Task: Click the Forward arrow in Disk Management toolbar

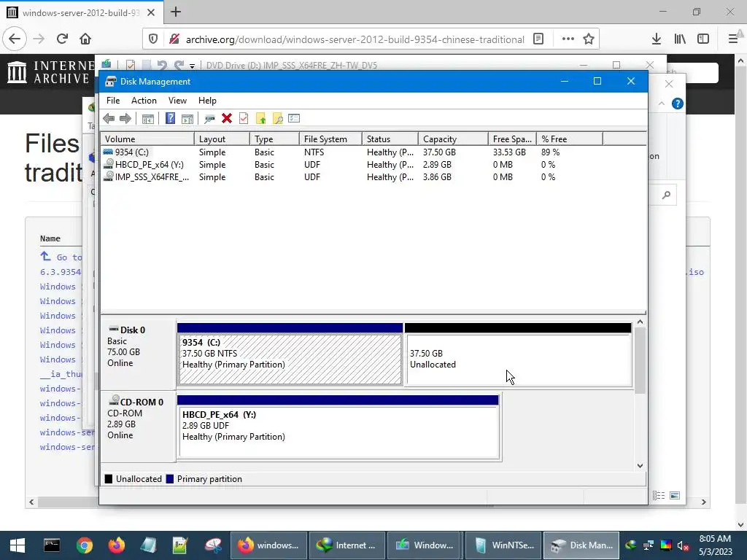Action: click(125, 119)
